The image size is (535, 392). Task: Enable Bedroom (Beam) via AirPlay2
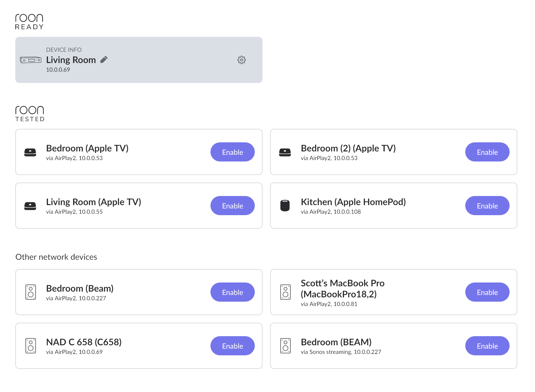pos(233,292)
